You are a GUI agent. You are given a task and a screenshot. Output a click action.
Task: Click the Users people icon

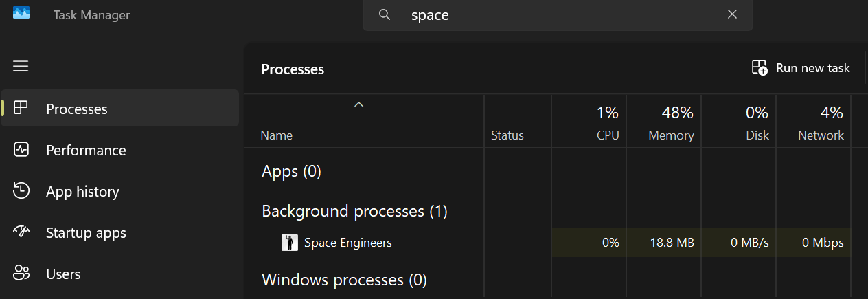click(21, 274)
